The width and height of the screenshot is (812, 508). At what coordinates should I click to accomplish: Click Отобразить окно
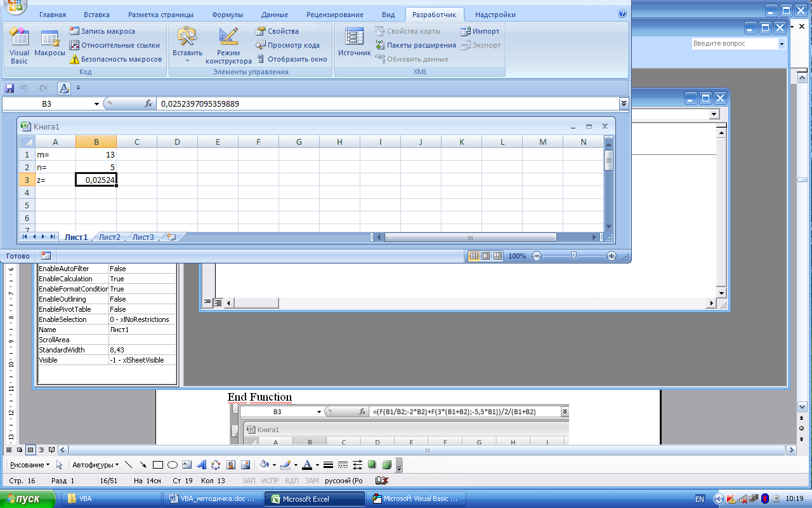pyautogui.click(x=291, y=59)
